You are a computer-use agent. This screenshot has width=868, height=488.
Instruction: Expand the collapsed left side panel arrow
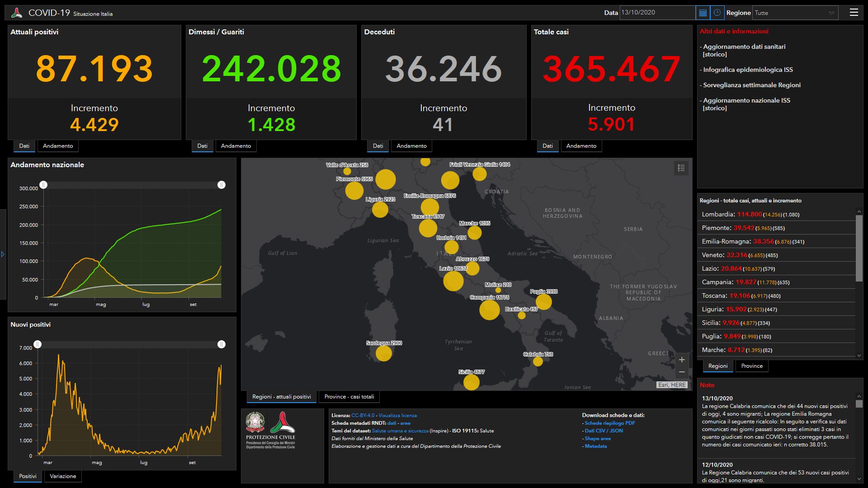pos(3,254)
